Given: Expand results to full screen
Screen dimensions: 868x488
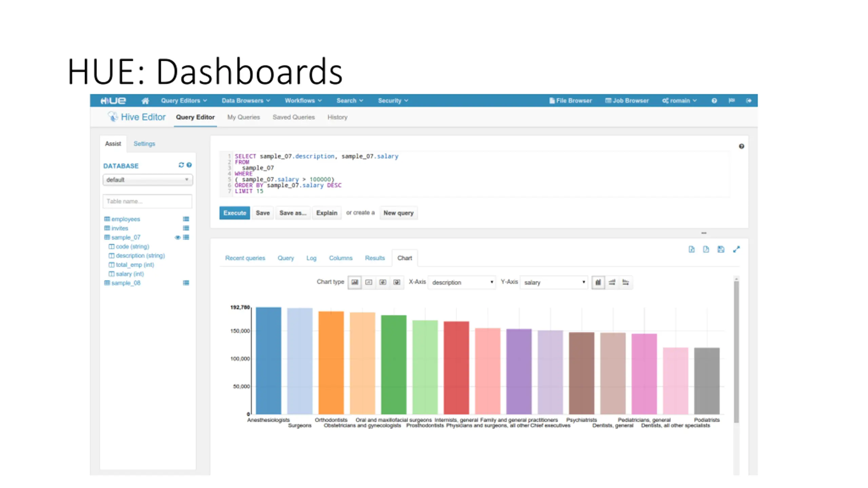Looking at the screenshot, I should click(x=736, y=249).
